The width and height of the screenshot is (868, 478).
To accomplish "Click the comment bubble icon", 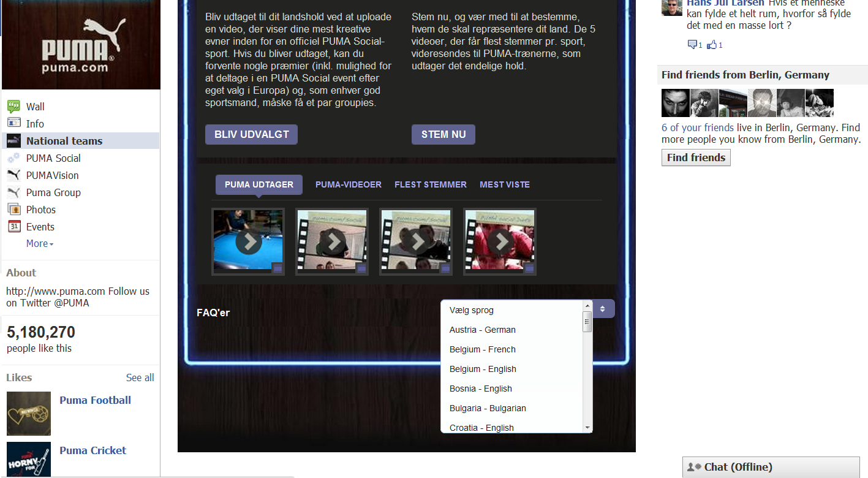I will point(692,45).
